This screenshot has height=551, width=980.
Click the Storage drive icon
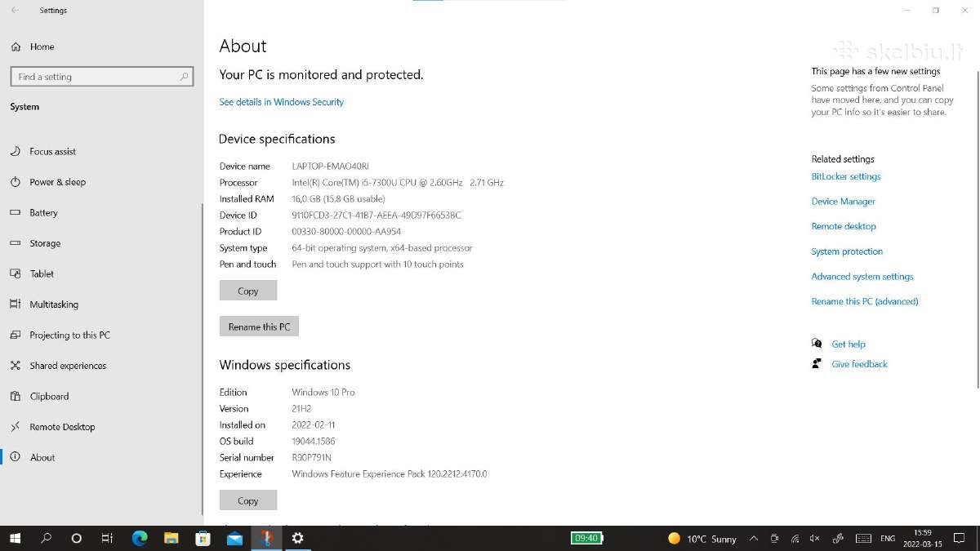pos(15,243)
